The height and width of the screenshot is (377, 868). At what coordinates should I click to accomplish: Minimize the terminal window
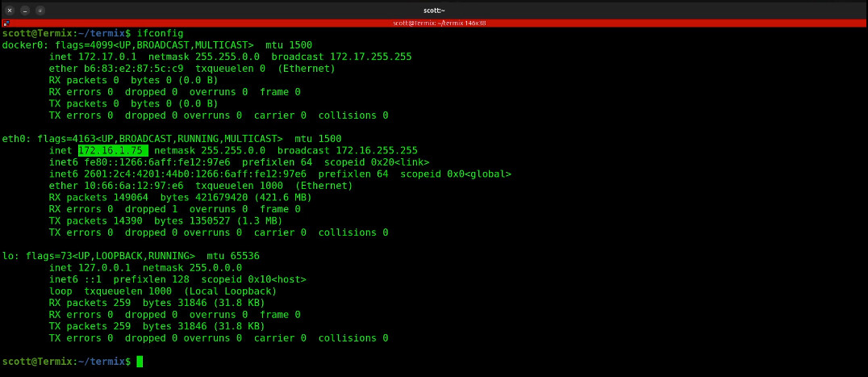tap(25, 10)
